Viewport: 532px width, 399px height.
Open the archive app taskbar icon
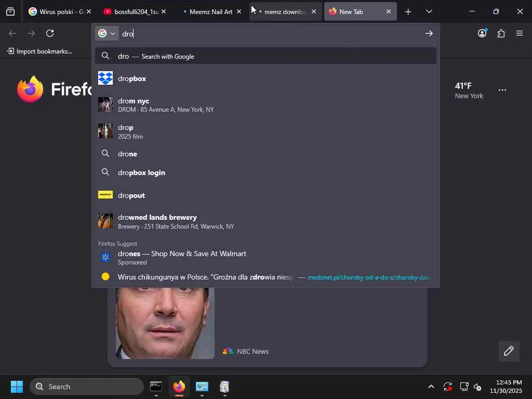pos(224,387)
